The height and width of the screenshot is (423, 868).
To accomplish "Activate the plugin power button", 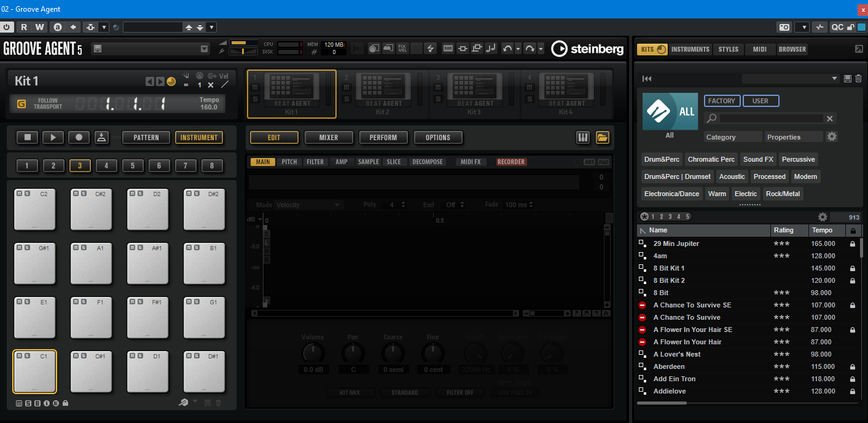I will pyautogui.click(x=7, y=27).
